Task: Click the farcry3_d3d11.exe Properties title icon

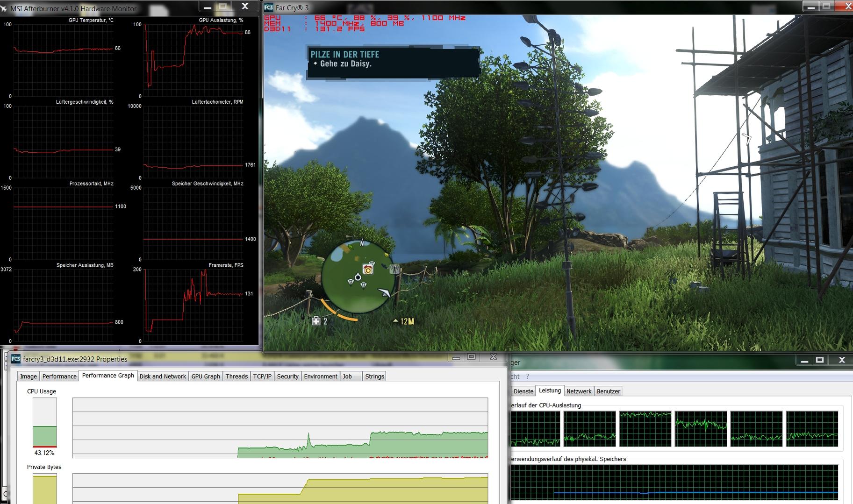Action: 16,359
